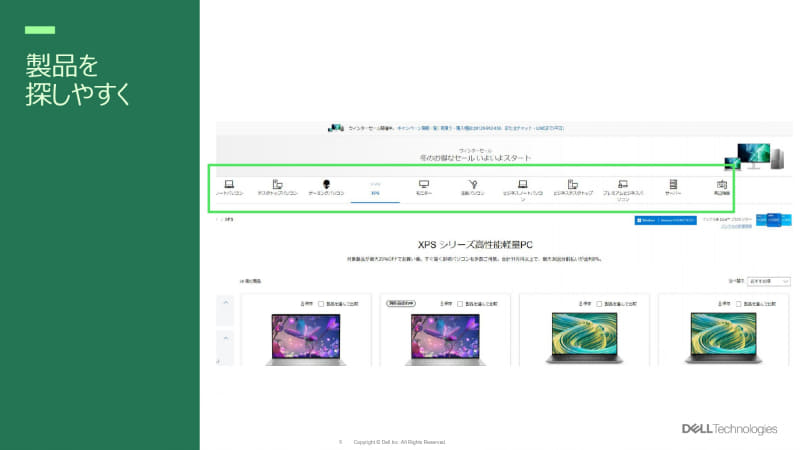Screen dimensions: 800x450
Task: Open the sort order dropdown
Action: coord(769,281)
